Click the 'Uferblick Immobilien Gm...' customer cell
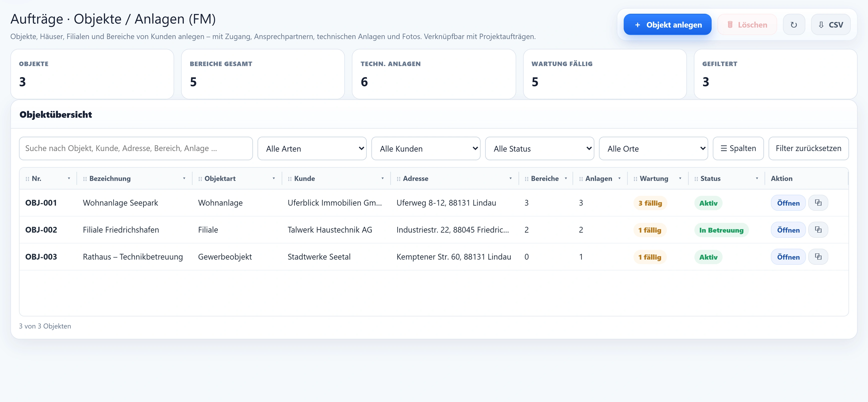The width and height of the screenshot is (868, 402). click(335, 203)
